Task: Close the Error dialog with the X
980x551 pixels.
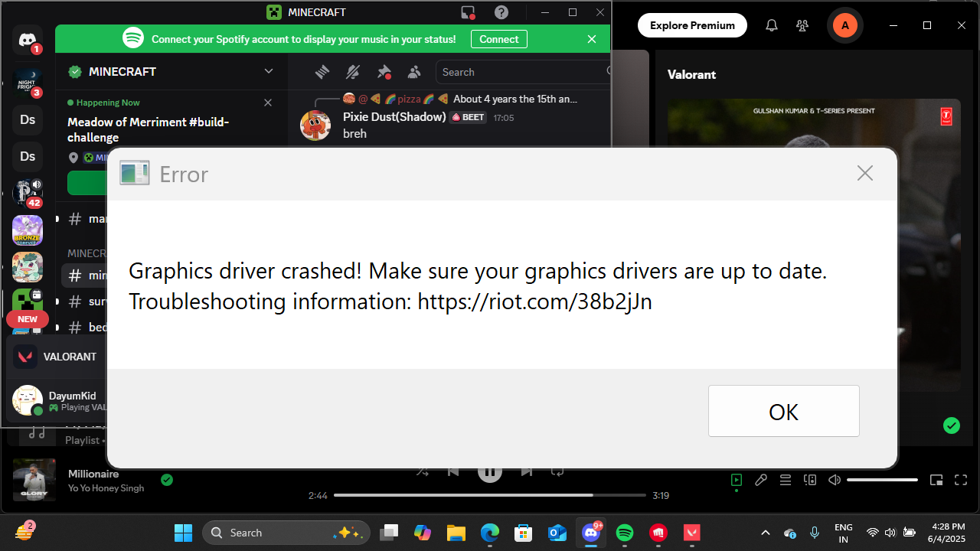Action: coord(865,174)
